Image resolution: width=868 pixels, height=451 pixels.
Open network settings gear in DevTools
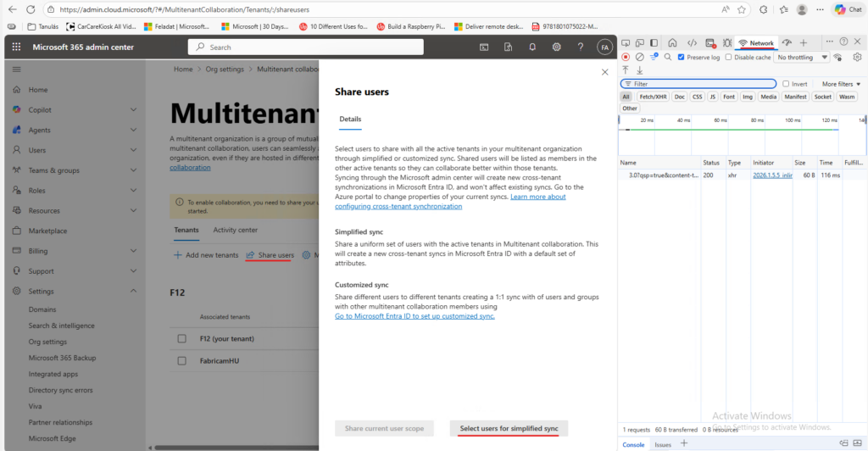click(858, 58)
